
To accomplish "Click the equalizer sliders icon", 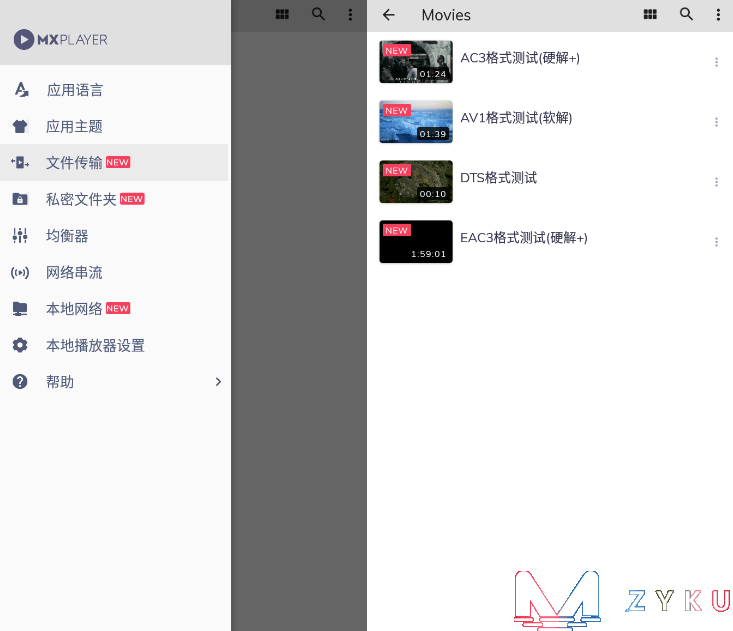I will pos(20,236).
